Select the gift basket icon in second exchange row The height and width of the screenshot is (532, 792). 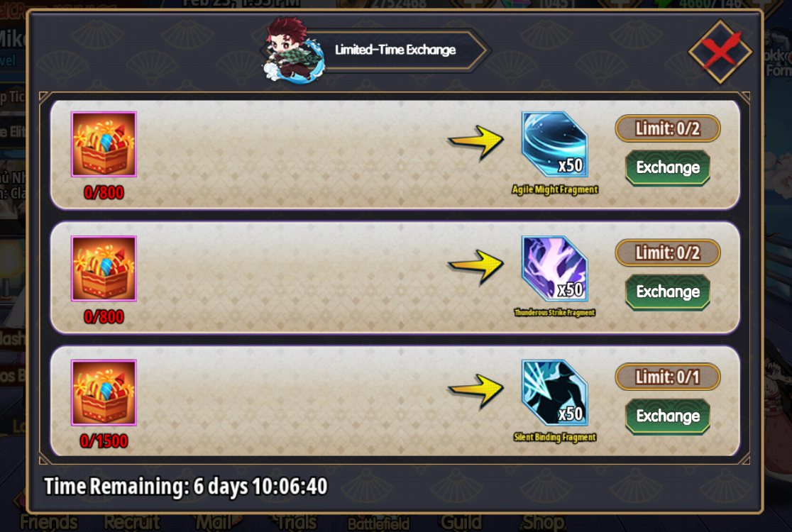[104, 269]
